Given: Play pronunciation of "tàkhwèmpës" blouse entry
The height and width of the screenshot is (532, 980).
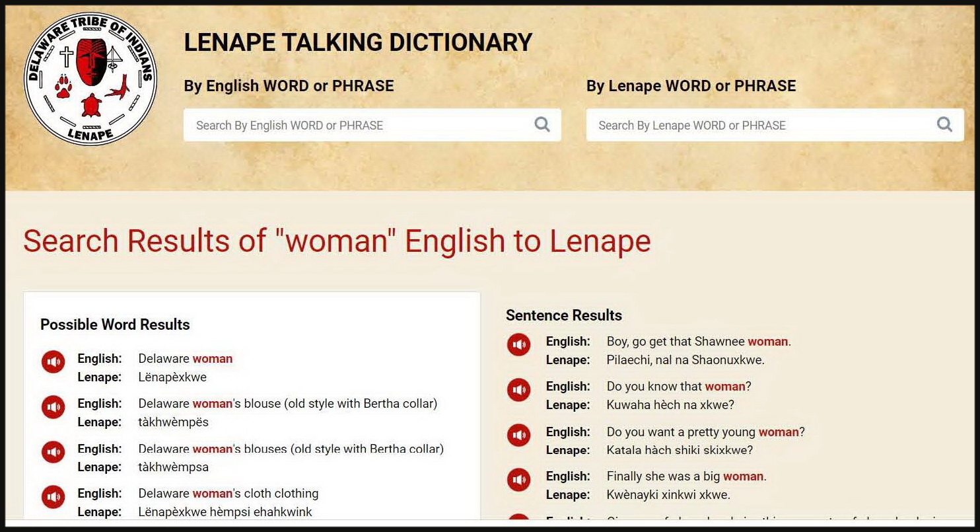Looking at the screenshot, I should tap(53, 407).
